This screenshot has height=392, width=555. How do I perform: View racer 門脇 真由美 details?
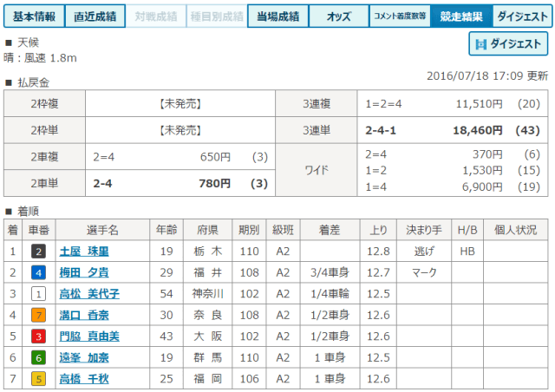tap(89, 336)
